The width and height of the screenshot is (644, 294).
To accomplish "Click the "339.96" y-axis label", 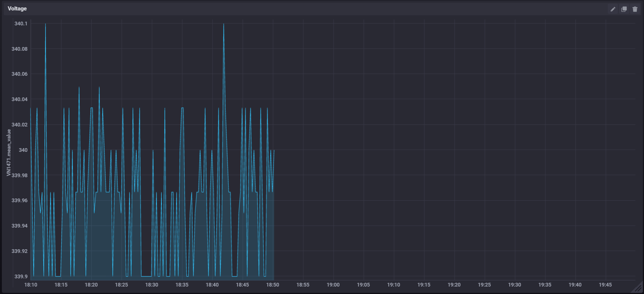I will 19,200.
